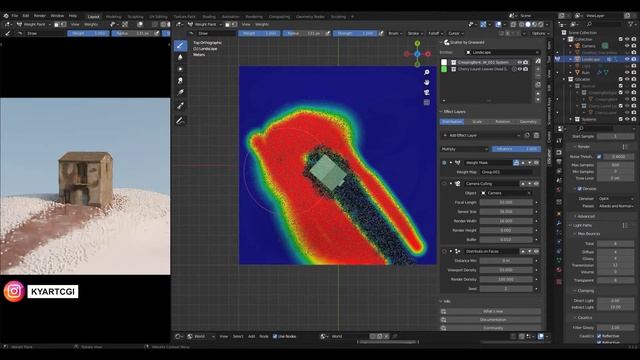Switch orthographic/perspective grid icon
The image size is (640, 360).
(427, 102)
